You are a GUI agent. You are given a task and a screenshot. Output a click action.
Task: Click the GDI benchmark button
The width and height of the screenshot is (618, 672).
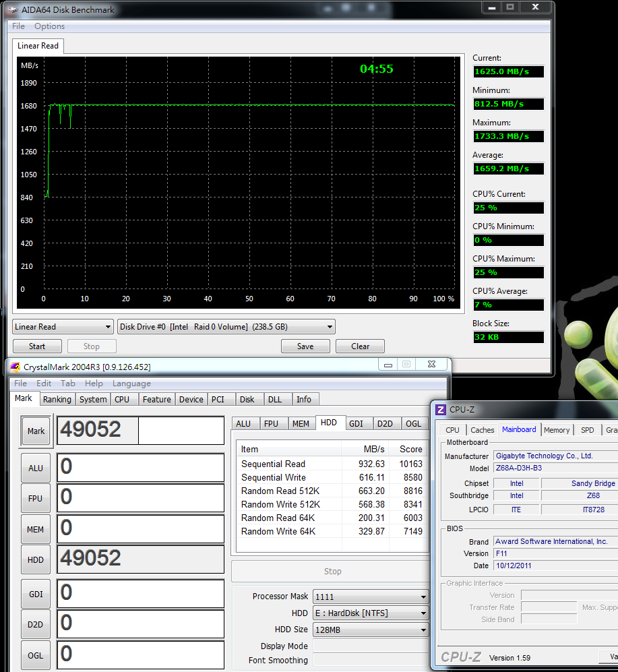click(x=36, y=594)
